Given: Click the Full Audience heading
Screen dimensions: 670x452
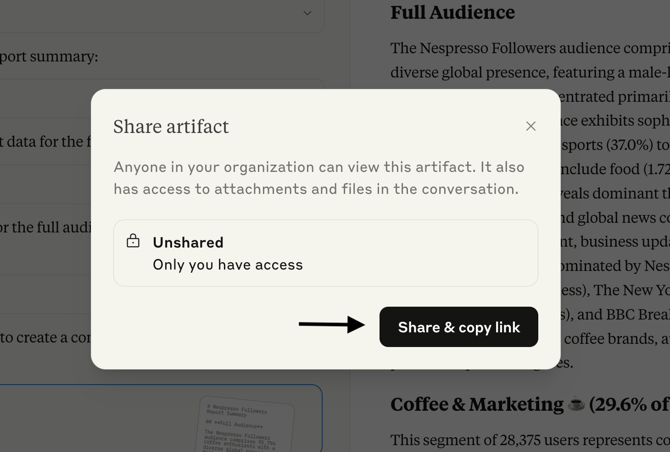Looking at the screenshot, I should [x=453, y=12].
